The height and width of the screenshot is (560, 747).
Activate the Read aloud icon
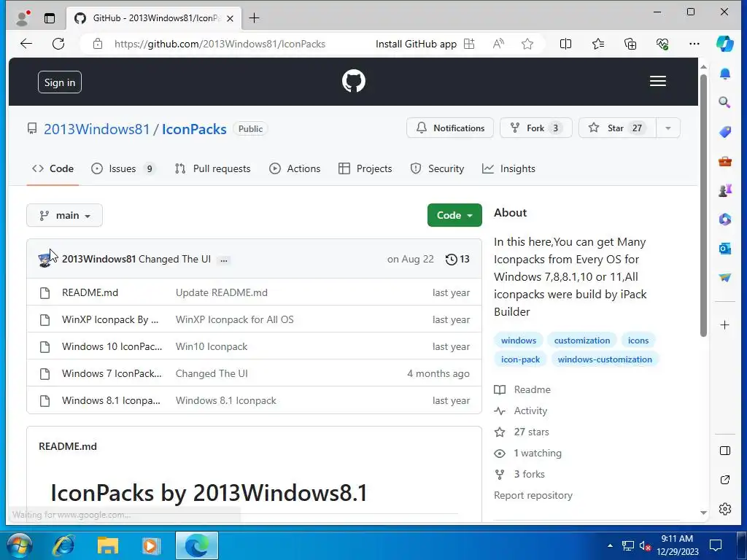point(498,44)
